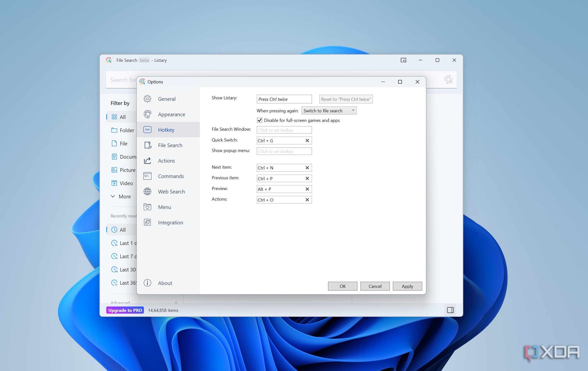Click the 14,64,858 items status text
The width and height of the screenshot is (588, 371).
pyautogui.click(x=163, y=310)
